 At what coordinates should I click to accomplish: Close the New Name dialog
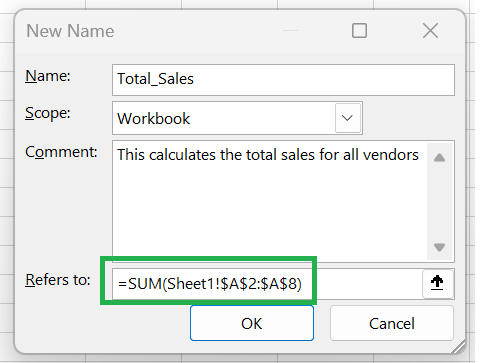tap(430, 31)
